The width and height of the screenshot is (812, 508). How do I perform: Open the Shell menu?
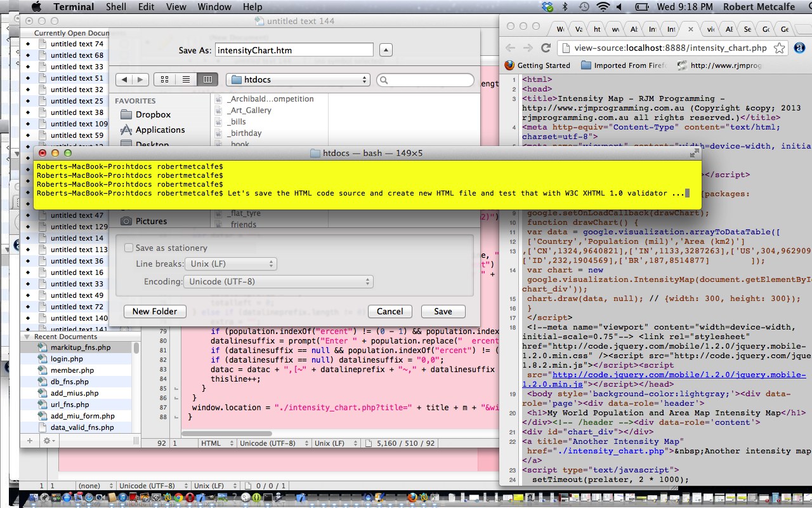click(116, 7)
